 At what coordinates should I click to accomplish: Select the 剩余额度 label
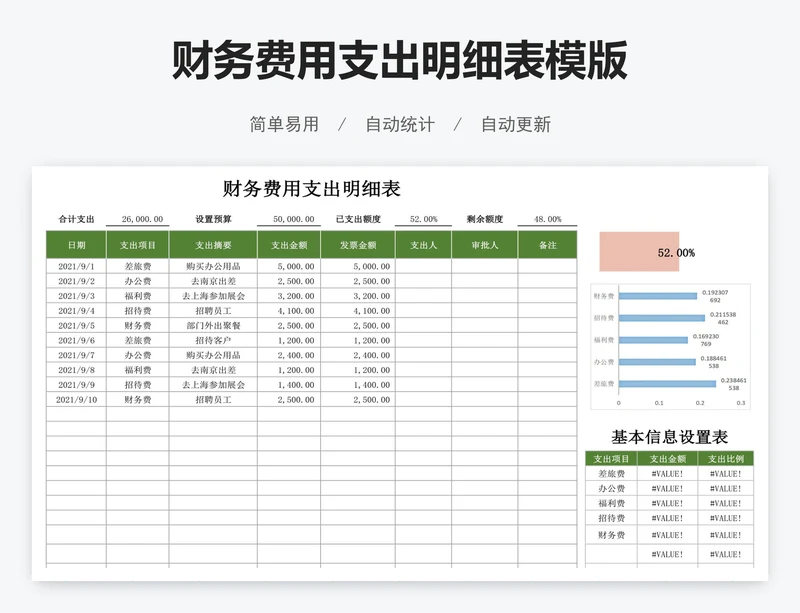coord(485,219)
